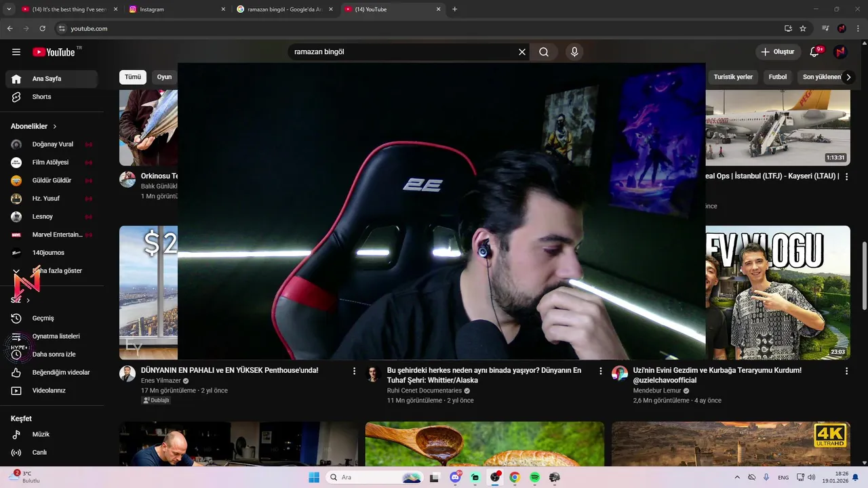The width and height of the screenshot is (868, 488).
Task: Click the page vertical scrollbar
Action: click(x=863, y=274)
